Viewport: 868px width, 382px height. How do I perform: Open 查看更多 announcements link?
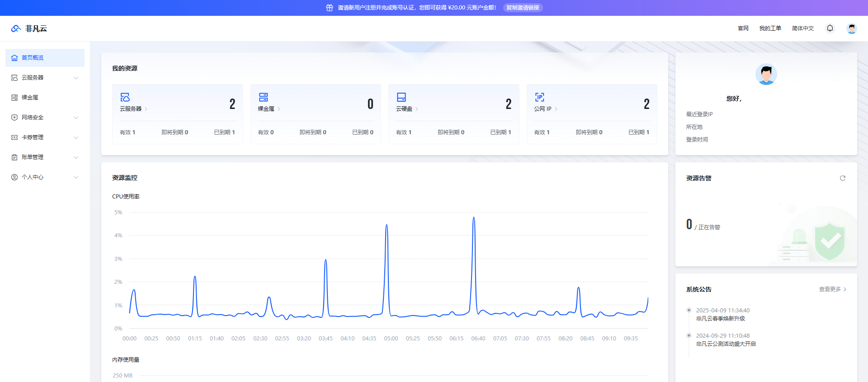click(x=833, y=289)
